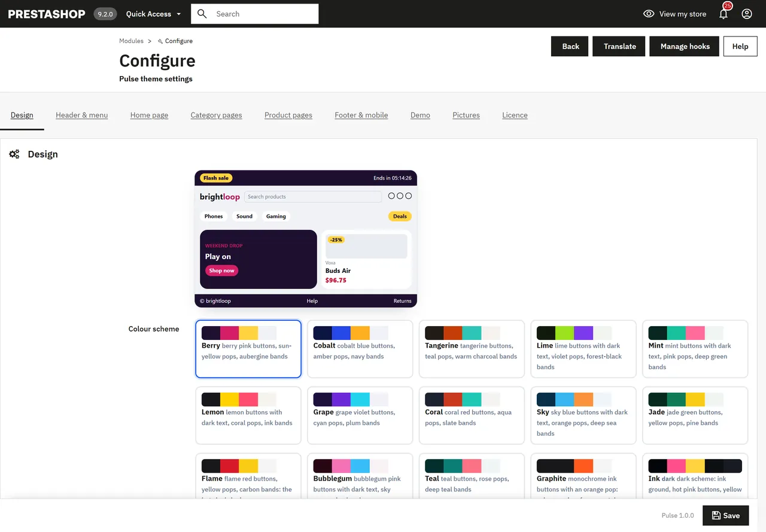Choose the Lemon colour scheme
Viewport: 766px width, 532px height.
[248, 415]
